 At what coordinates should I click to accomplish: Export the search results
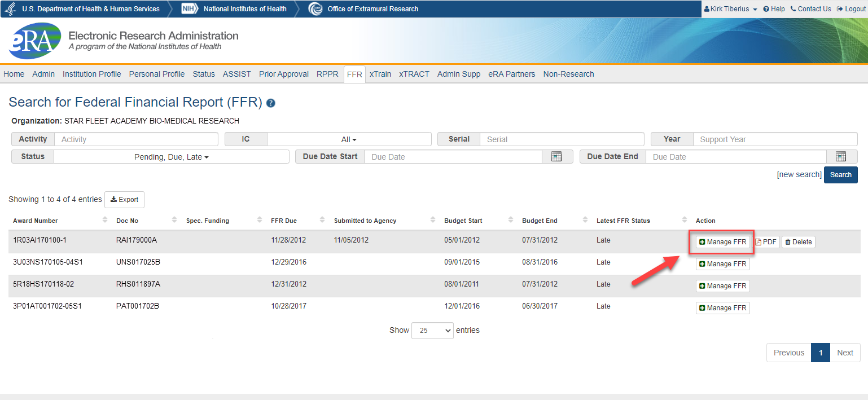click(x=124, y=200)
